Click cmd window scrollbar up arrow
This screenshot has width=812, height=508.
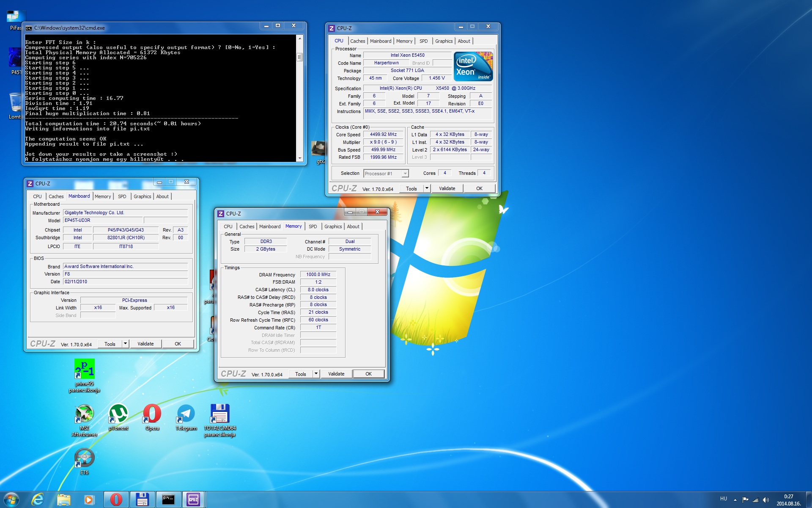(300, 39)
